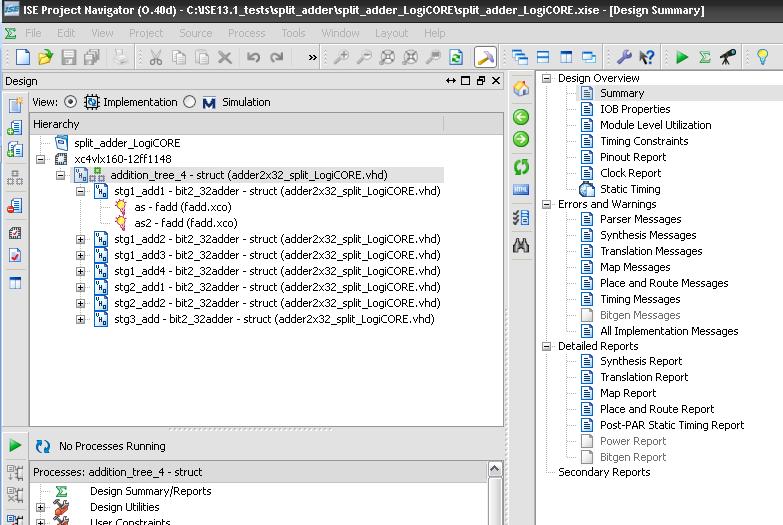Click the Tile Horizontally windows icon
Screen dimensions: 783x525
coord(543,57)
